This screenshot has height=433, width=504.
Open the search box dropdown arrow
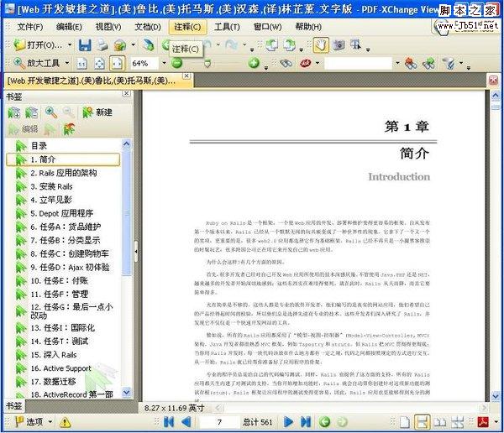[397, 63]
